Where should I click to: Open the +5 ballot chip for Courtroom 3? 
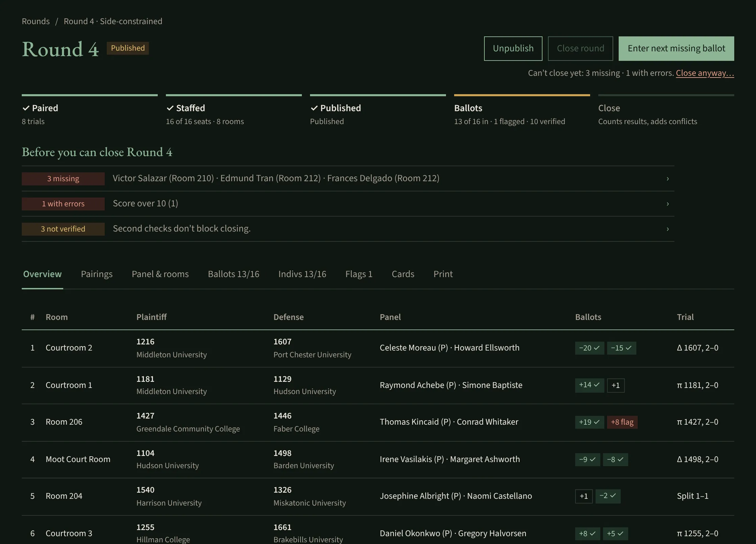(615, 533)
